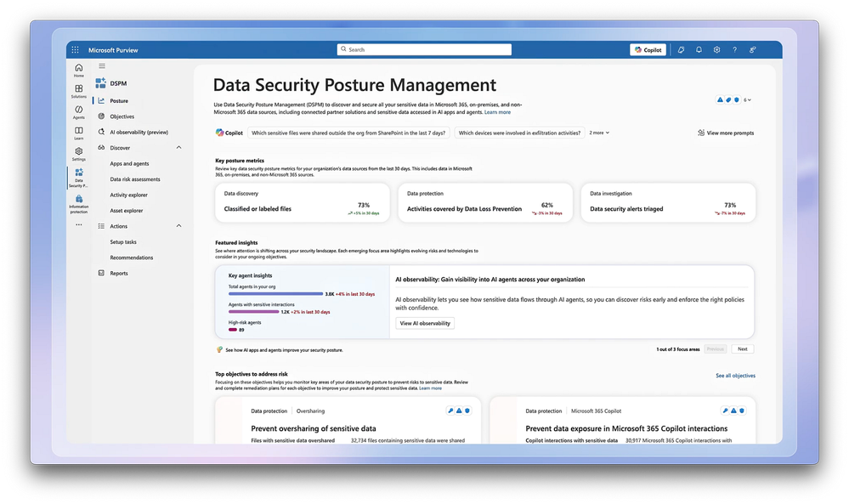Select Data Security Posture rail icon
849x504 pixels.
(x=78, y=178)
